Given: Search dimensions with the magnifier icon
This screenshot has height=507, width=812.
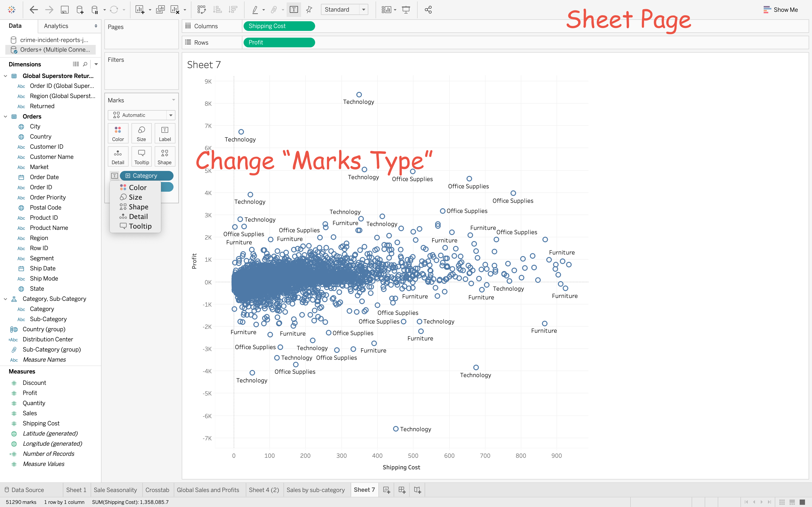Looking at the screenshot, I should tap(85, 64).
